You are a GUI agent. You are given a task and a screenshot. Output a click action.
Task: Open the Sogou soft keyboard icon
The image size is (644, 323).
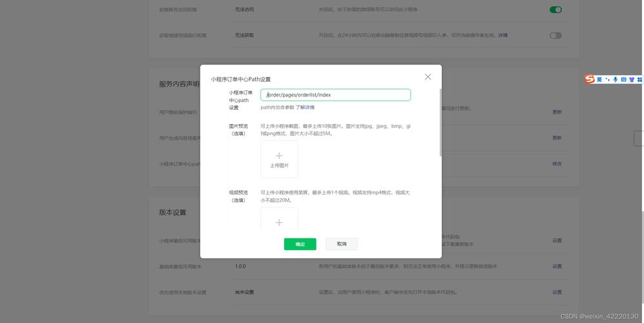click(623, 79)
